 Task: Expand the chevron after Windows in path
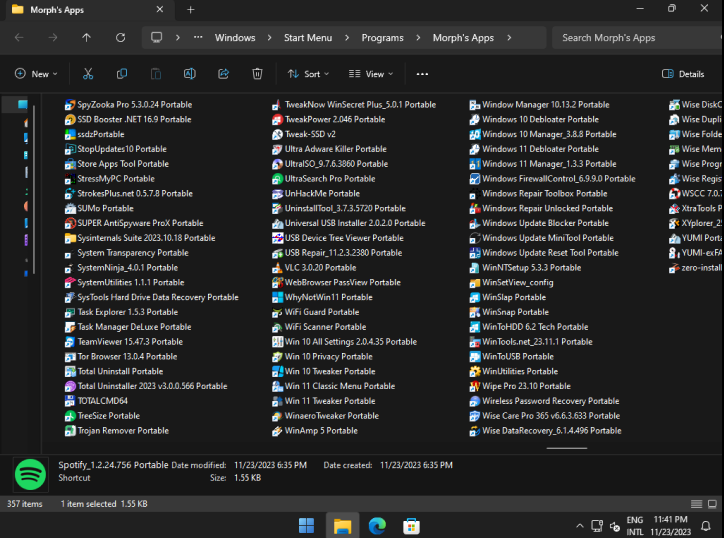click(270, 37)
